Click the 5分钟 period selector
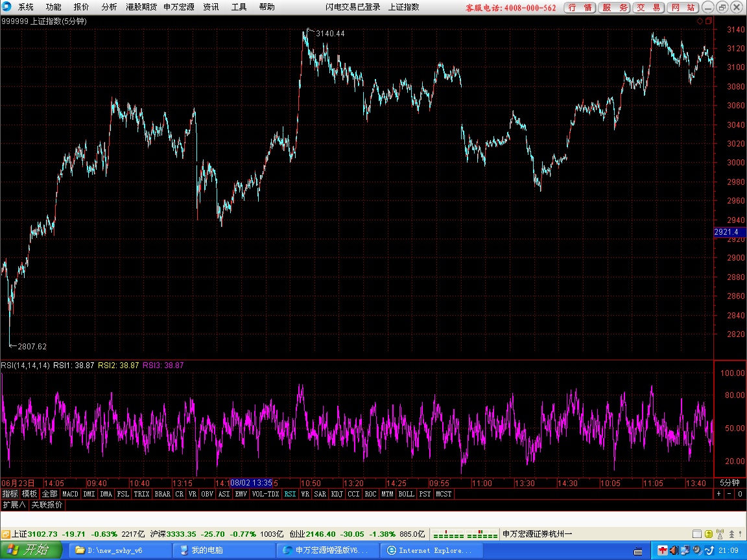747x560 pixels. pyautogui.click(x=729, y=483)
